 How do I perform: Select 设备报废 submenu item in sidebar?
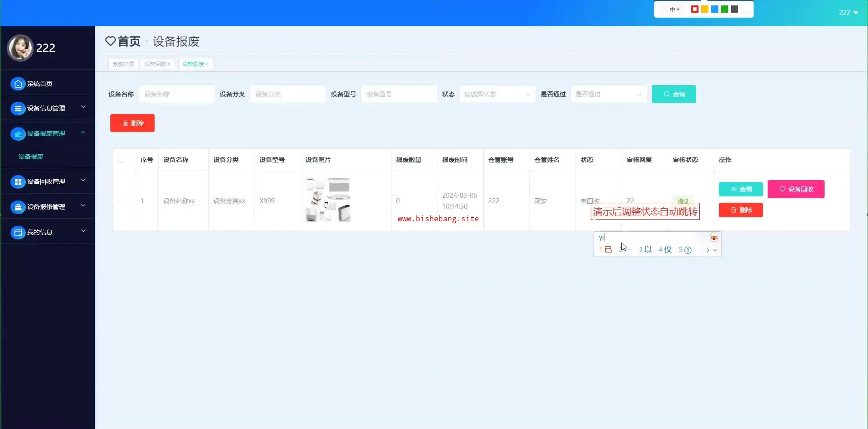31,157
